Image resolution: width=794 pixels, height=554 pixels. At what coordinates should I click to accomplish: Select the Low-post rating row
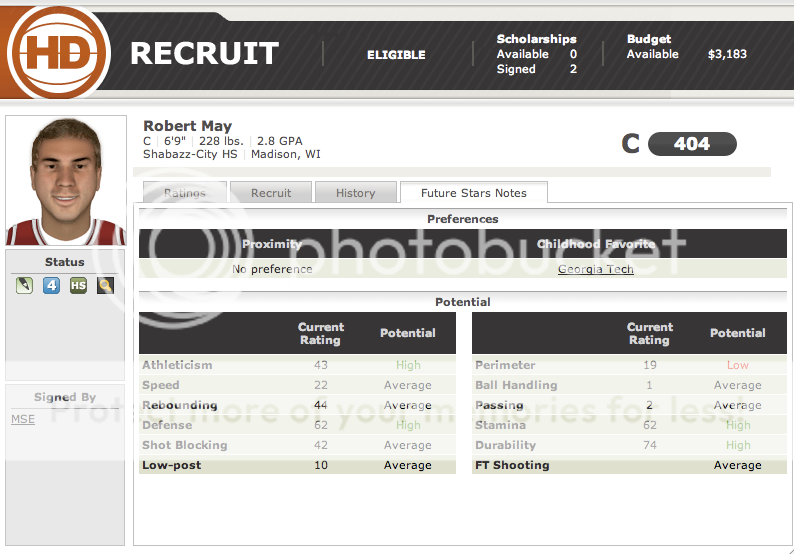297,465
